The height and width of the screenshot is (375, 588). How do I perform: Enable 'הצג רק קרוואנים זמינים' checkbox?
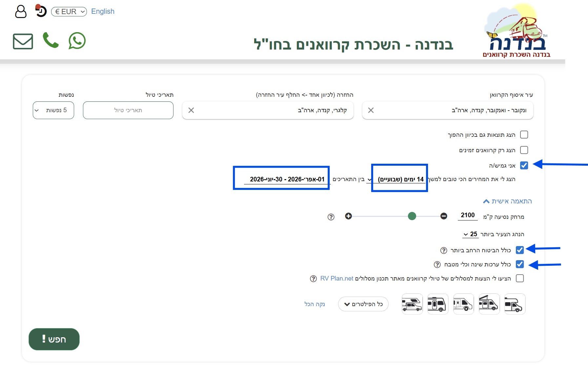[524, 150]
